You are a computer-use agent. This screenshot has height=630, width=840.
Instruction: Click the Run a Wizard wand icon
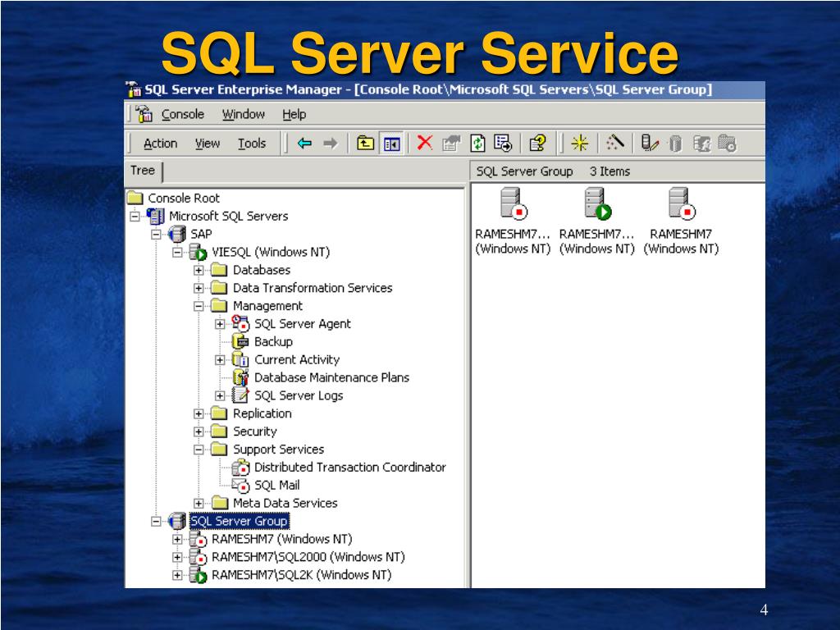(615, 142)
